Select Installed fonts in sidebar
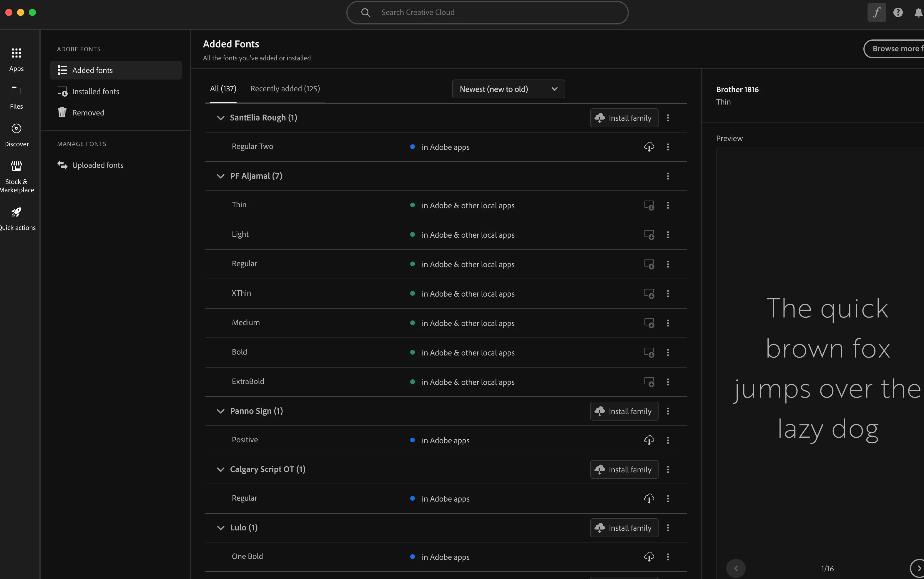 [96, 92]
